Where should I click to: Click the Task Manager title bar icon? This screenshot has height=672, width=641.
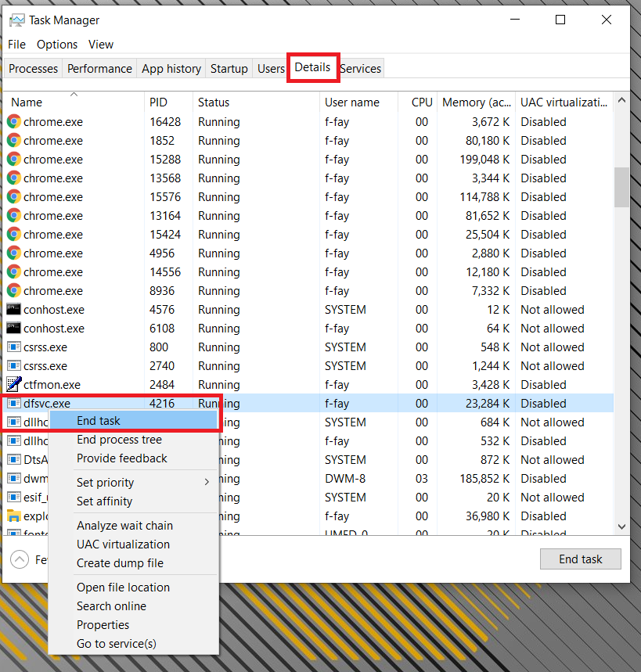(16, 20)
